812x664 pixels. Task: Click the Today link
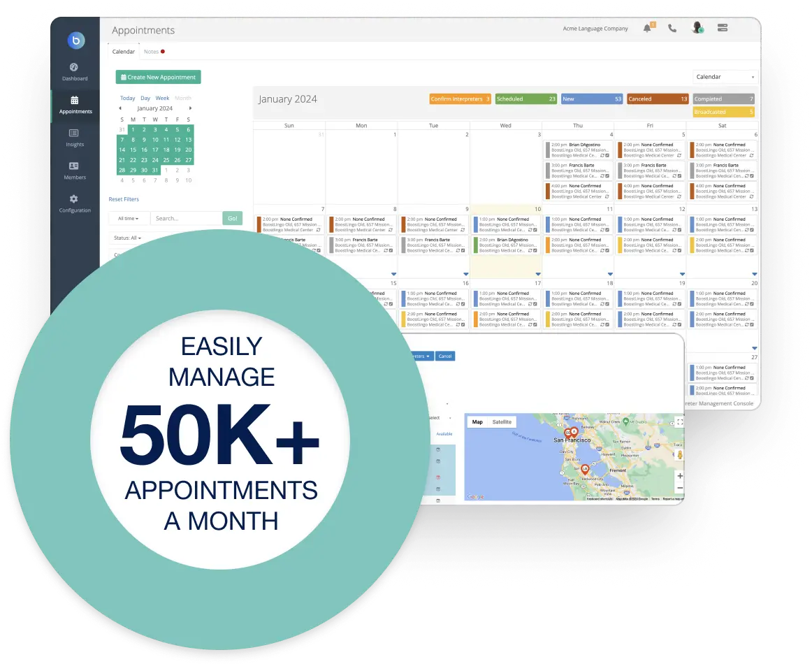(127, 98)
